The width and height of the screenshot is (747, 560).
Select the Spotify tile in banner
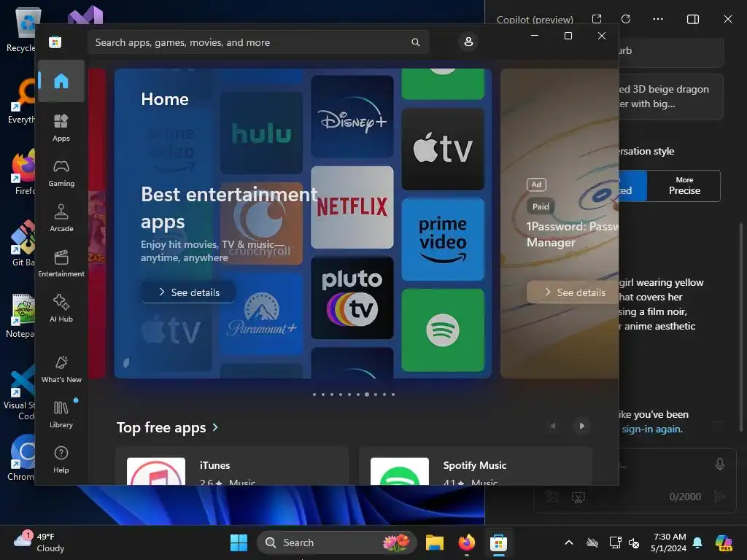point(443,330)
